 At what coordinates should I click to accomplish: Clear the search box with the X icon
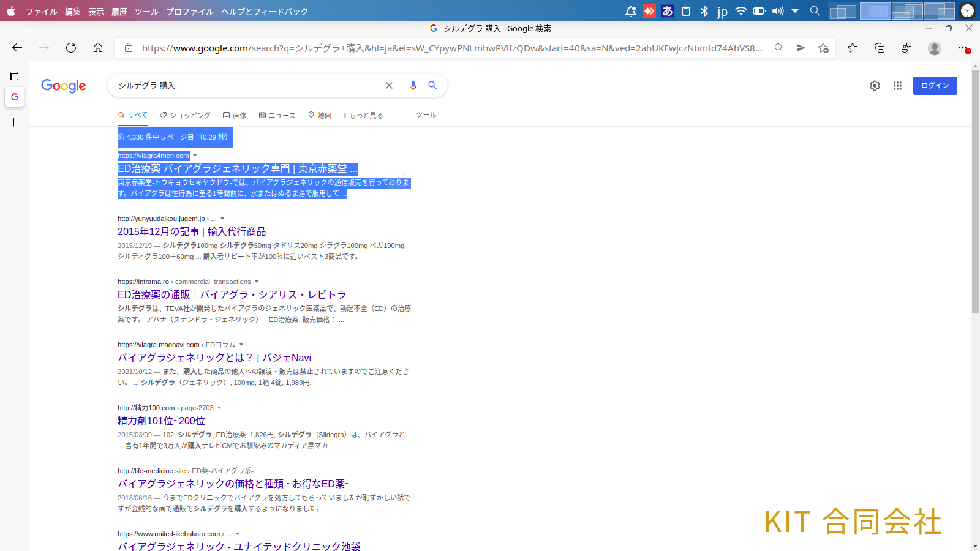click(389, 85)
